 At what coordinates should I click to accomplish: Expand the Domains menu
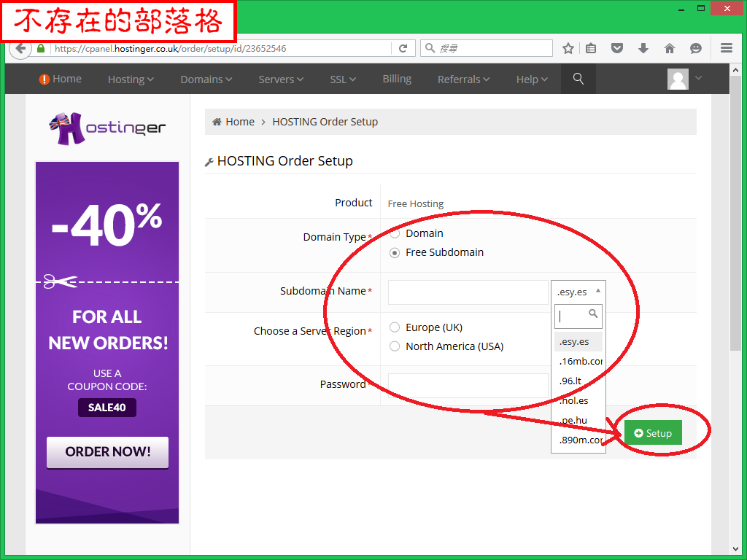pos(206,79)
